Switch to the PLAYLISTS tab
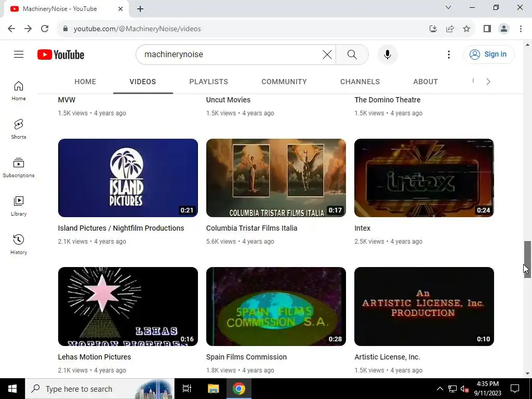 coord(209,82)
